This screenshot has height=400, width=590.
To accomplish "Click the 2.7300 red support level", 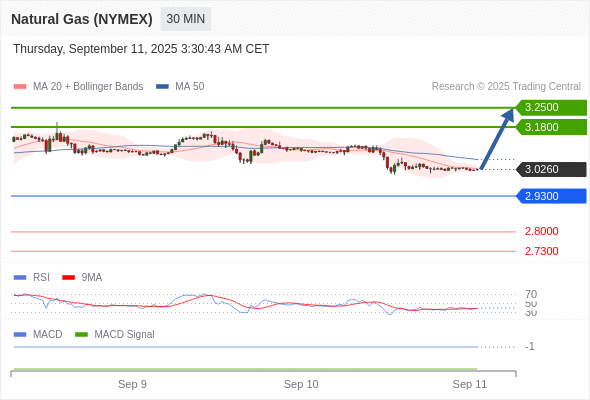I will (541, 251).
